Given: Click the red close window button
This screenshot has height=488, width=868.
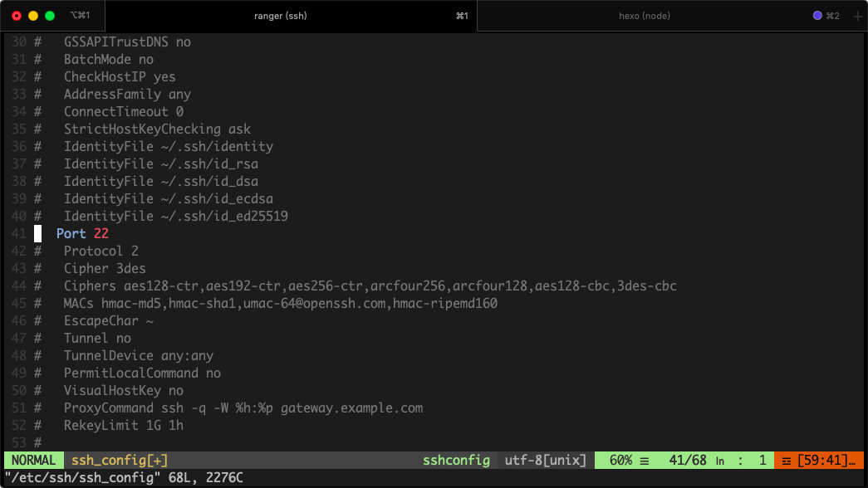Looking at the screenshot, I should 17,16.
